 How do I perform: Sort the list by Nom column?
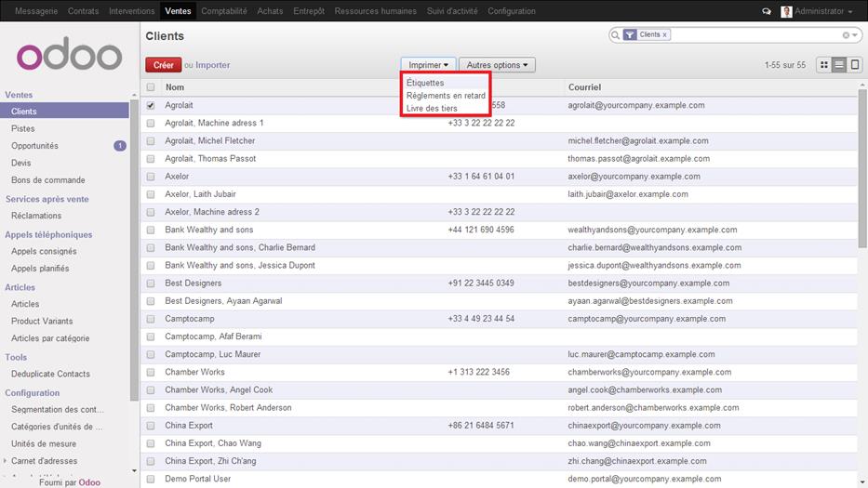point(174,87)
